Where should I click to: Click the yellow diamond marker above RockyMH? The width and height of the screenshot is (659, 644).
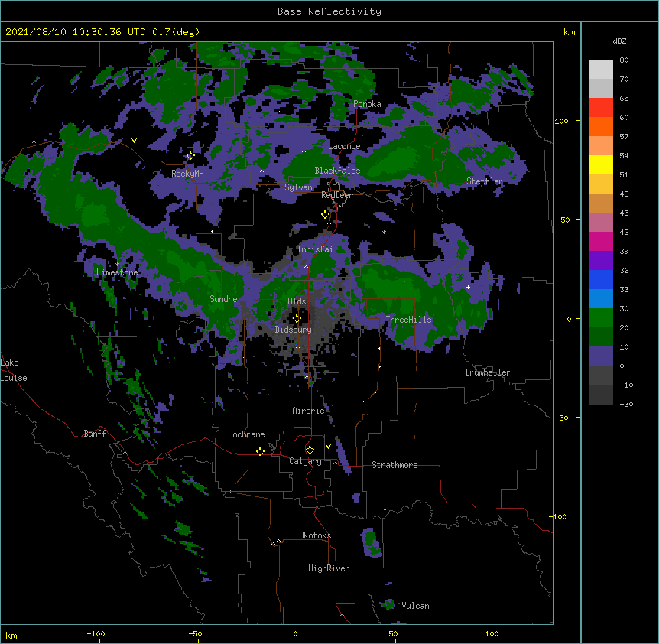pyautogui.click(x=190, y=155)
